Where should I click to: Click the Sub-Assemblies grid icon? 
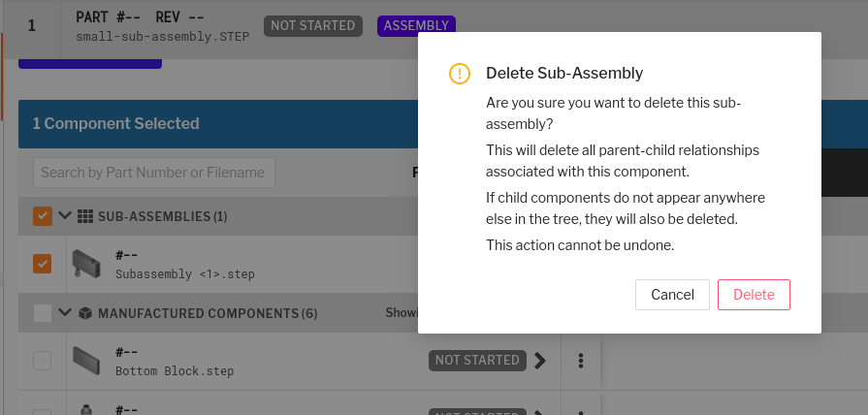coord(84,216)
